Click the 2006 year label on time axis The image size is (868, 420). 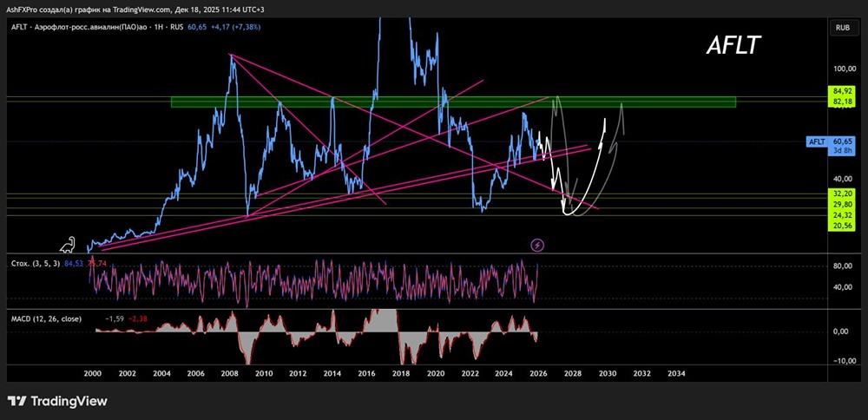196,373
